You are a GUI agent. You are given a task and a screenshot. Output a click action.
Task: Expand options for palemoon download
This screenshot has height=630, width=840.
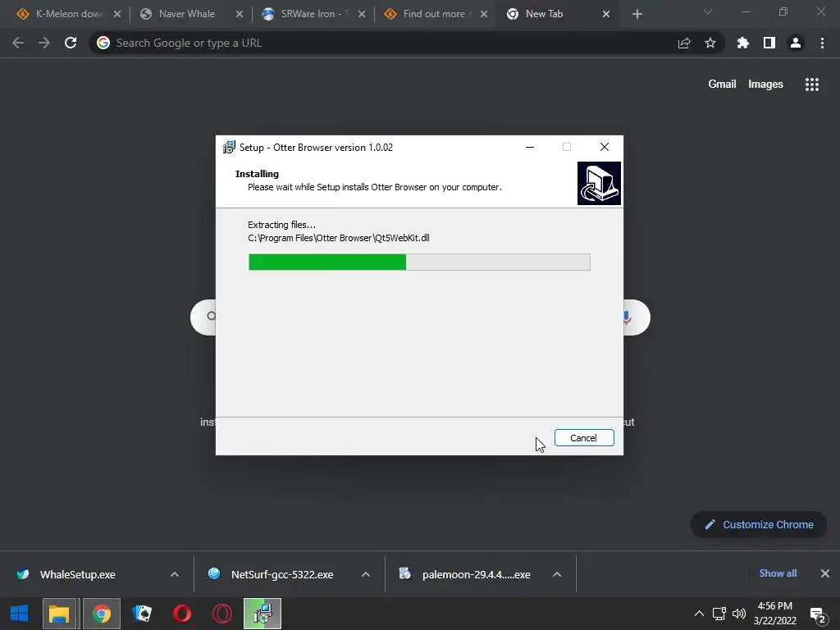click(557, 574)
